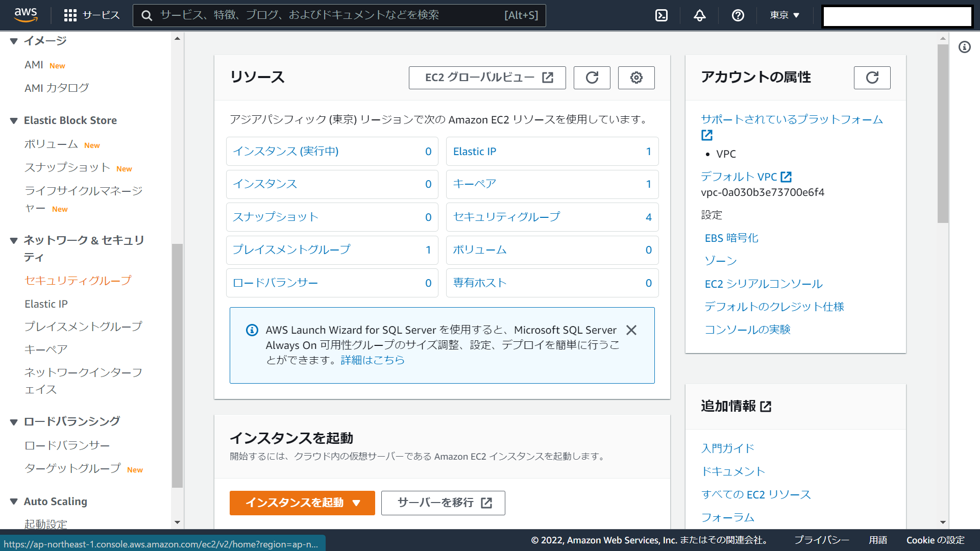The height and width of the screenshot is (551, 980).
Task: Open the AWS CloudShell icon
Action: tap(661, 15)
